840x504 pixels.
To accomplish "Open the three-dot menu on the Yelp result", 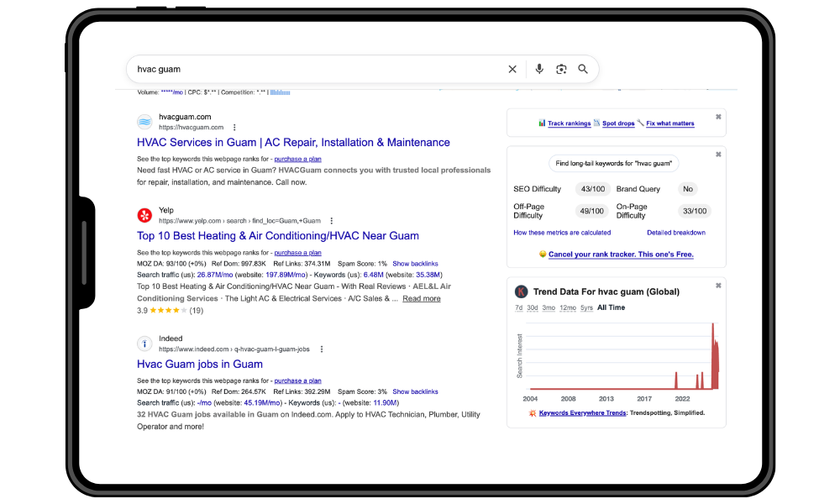I will pos(331,220).
